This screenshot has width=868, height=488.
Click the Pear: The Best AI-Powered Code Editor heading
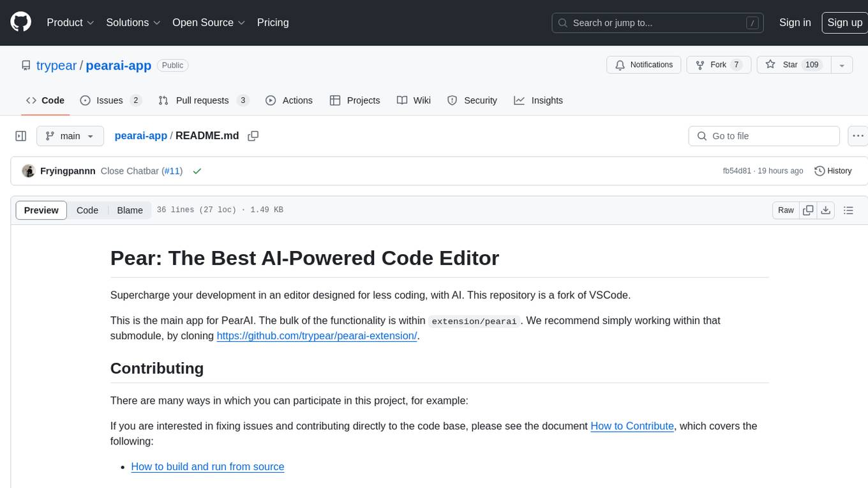(304, 258)
